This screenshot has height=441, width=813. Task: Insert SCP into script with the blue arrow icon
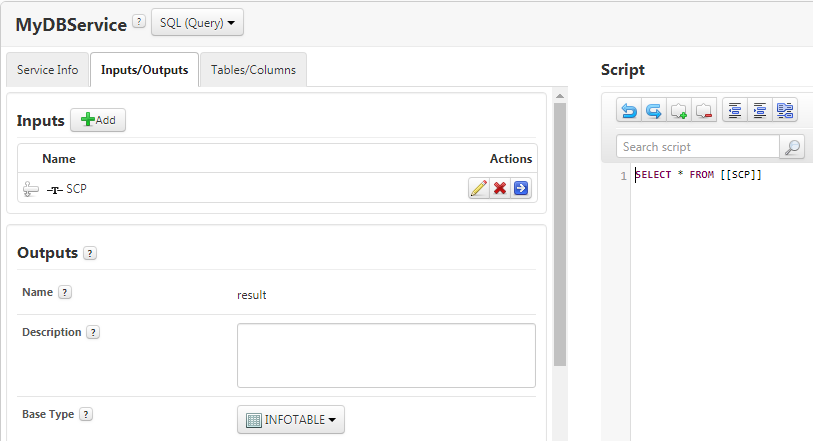coord(521,188)
